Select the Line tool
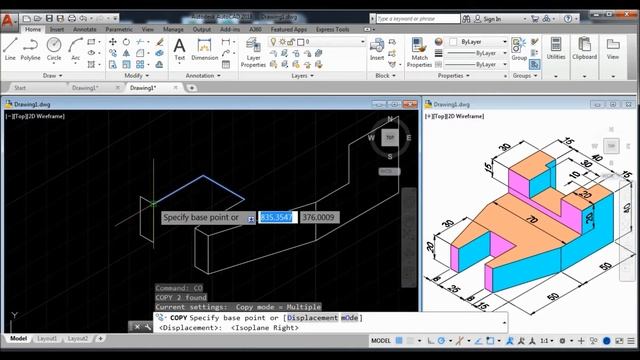The image size is (640, 360). tap(10, 49)
